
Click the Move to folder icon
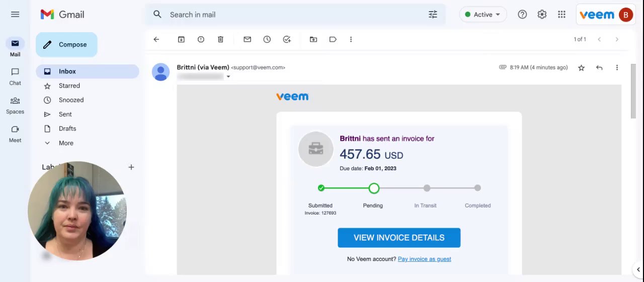coord(313,39)
